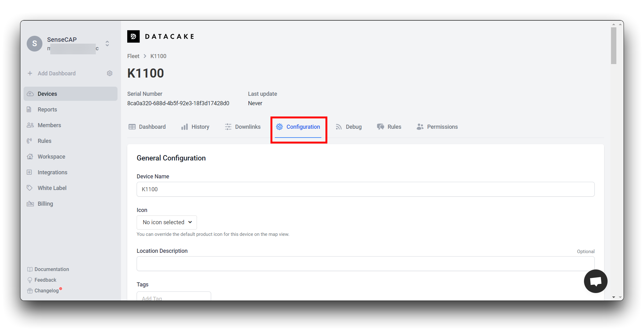Click the Reports document icon
The width and height of the screenshot is (644, 331).
coord(29,109)
